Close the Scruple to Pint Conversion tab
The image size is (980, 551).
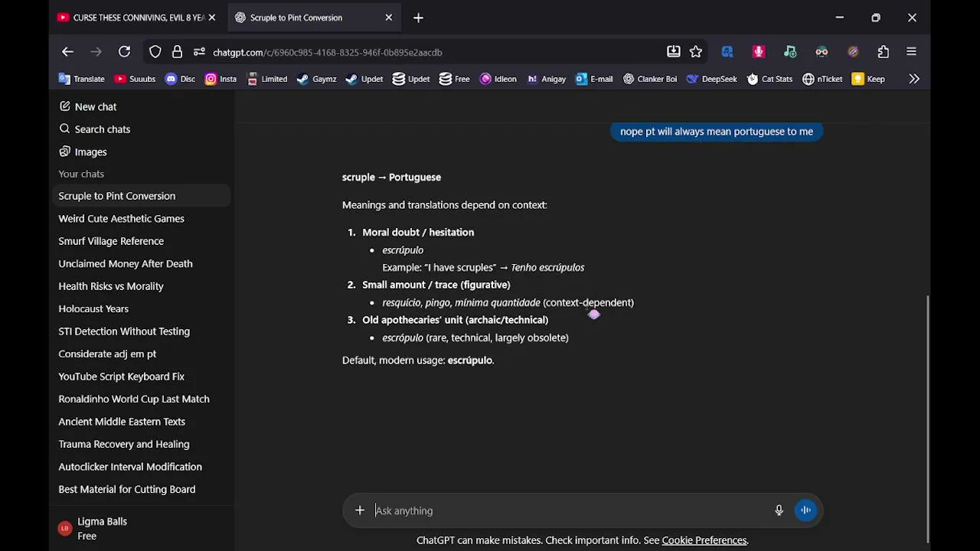[388, 18]
